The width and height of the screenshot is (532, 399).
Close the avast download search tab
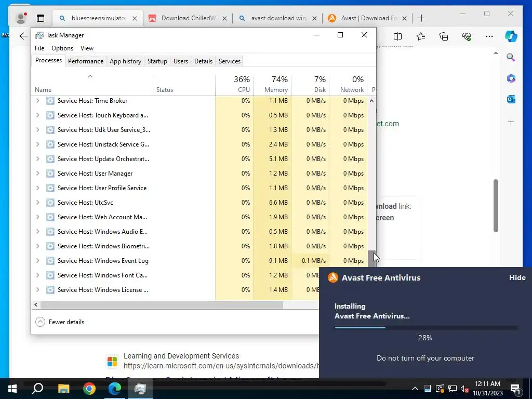(314, 18)
